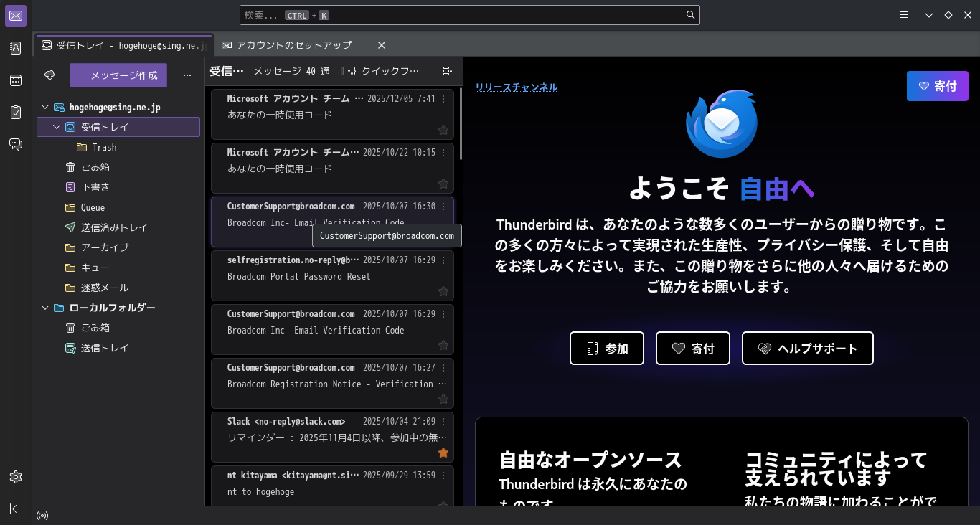The width and height of the screenshot is (980, 525).
Task: Click the message list scrollbar
Action: (461, 123)
